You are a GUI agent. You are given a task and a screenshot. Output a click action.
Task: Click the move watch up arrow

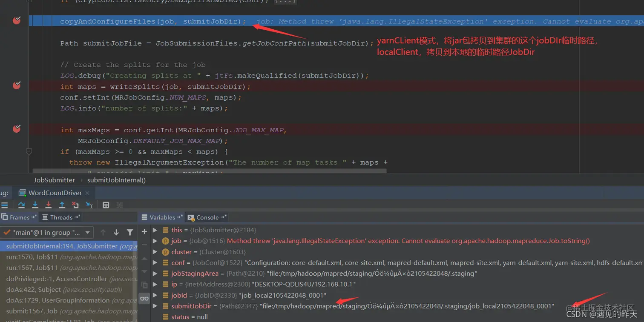click(144, 258)
